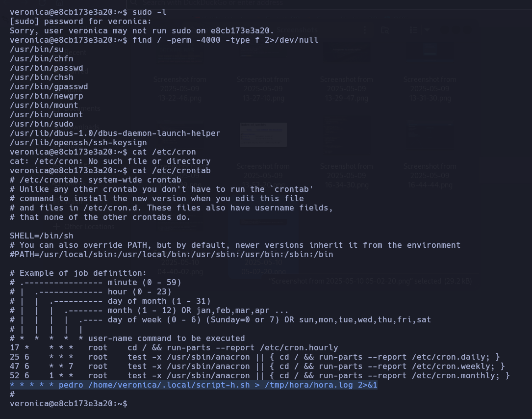Click the /usr/bin/passwd output line

tap(47, 68)
